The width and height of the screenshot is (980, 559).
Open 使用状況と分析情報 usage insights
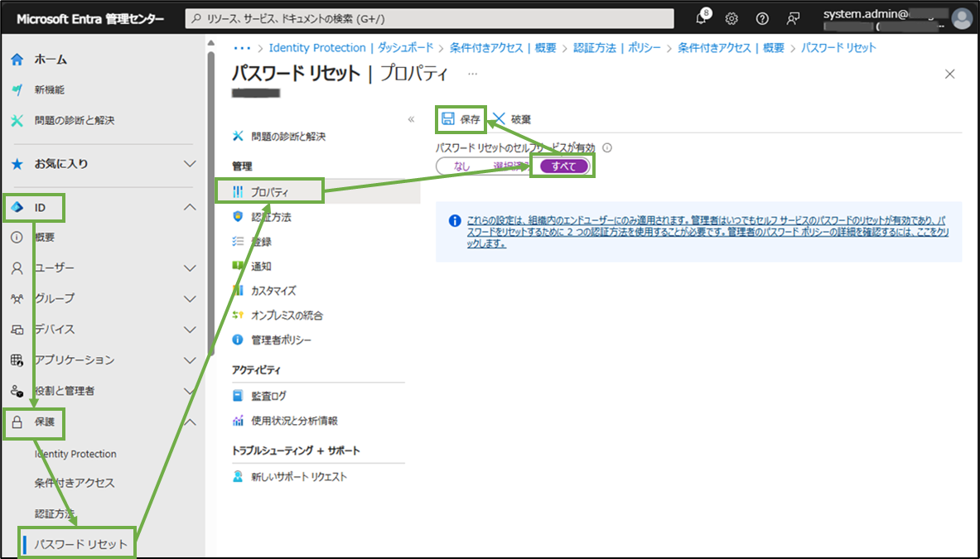tap(292, 420)
